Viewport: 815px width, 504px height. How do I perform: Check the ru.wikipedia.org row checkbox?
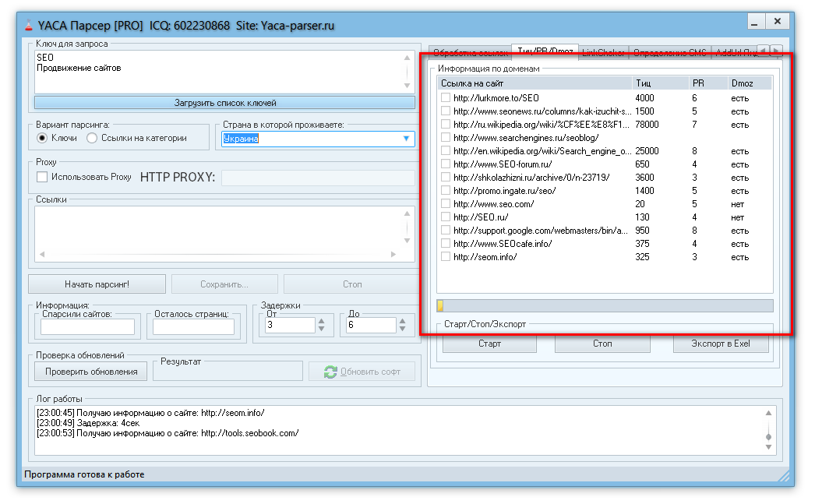tap(446, 124)
